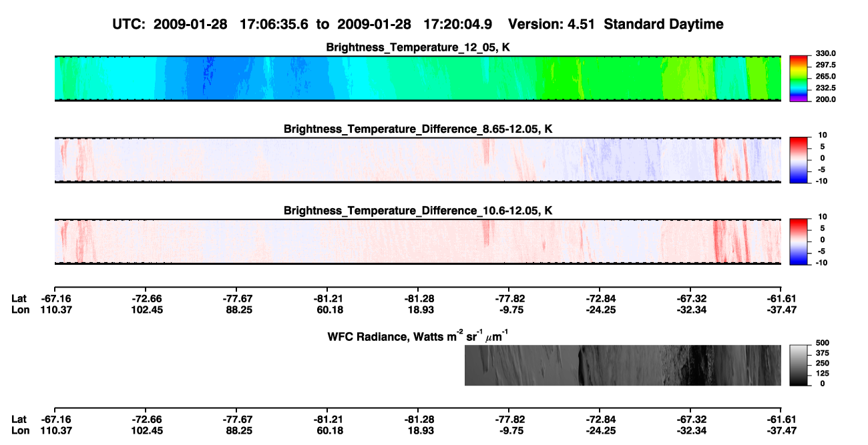
Task: Click the Brightness_Temperature_Difference_10.6-12.05, K title
Action: click(x=418, y=211)
